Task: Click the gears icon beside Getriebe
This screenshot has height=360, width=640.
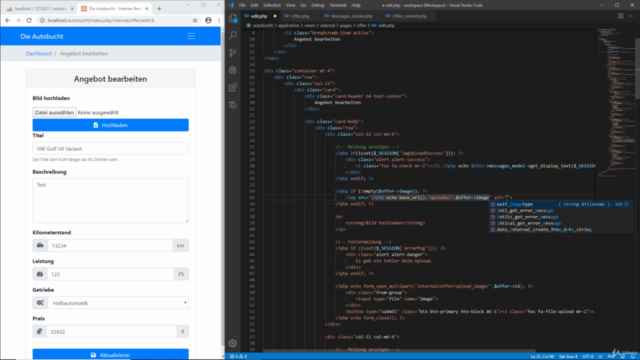Action: point(40,303)
